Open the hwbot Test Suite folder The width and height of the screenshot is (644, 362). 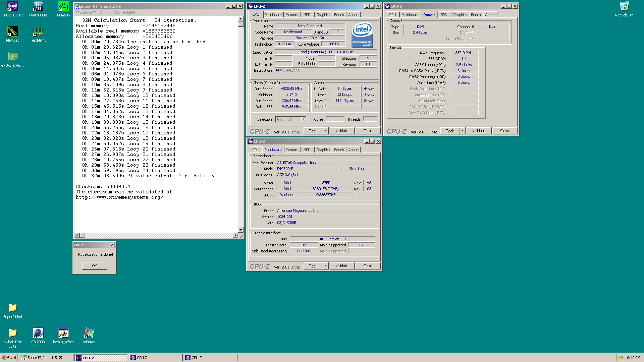pyautogui.click(x=12, y=338)
